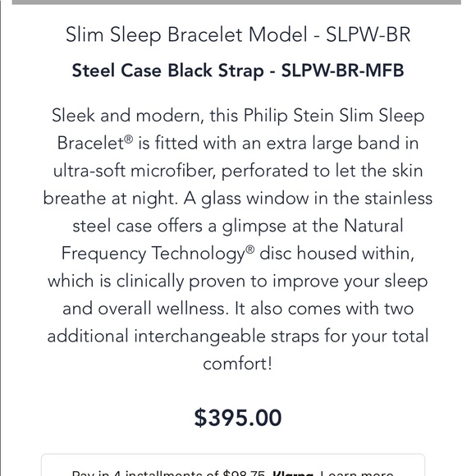Click "SLPW-BR-MFB" model code in bold heading
The image size is (476, 476).
click(342, 71)
